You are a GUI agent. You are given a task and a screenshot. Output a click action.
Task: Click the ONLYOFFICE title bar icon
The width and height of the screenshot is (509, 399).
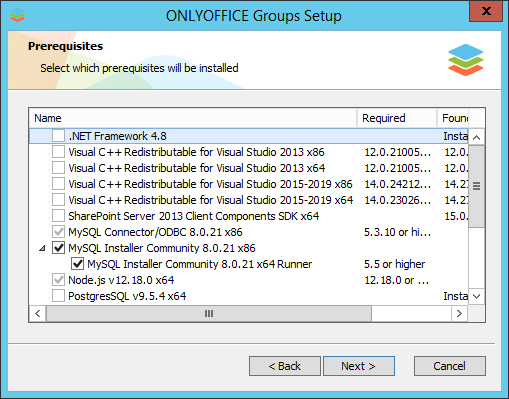(17, 15)
